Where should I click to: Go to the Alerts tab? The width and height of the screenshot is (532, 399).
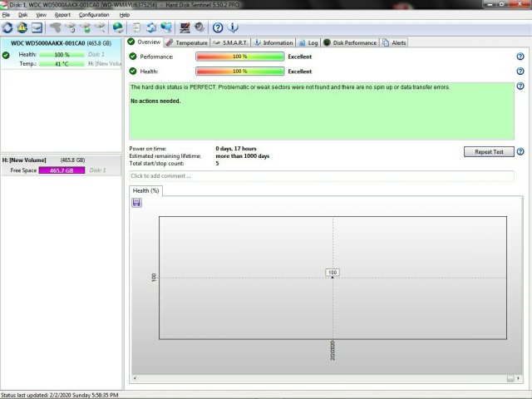(395, 42)
